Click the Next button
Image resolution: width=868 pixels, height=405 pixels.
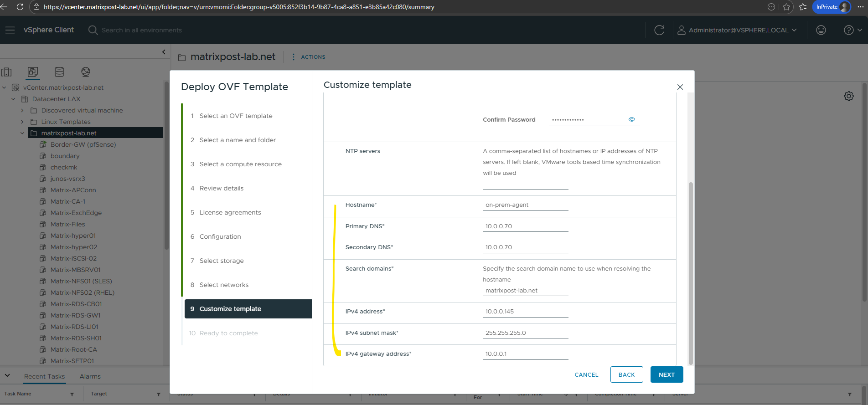click(x=666, y=374)
